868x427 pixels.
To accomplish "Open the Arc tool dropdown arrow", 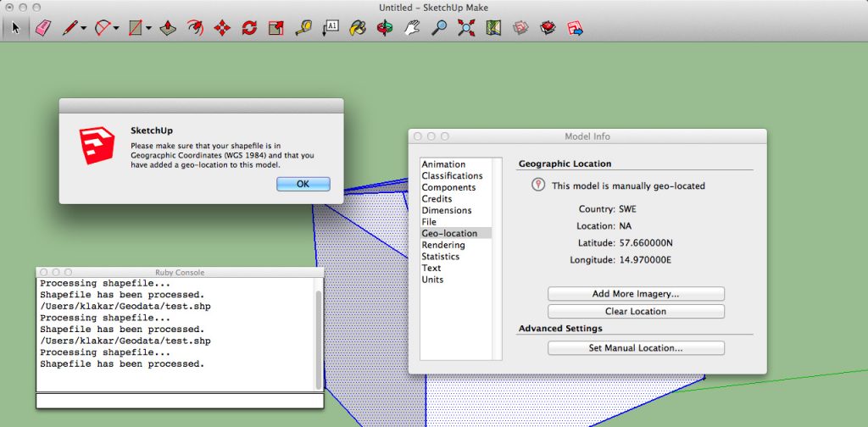I will [117, 28].
